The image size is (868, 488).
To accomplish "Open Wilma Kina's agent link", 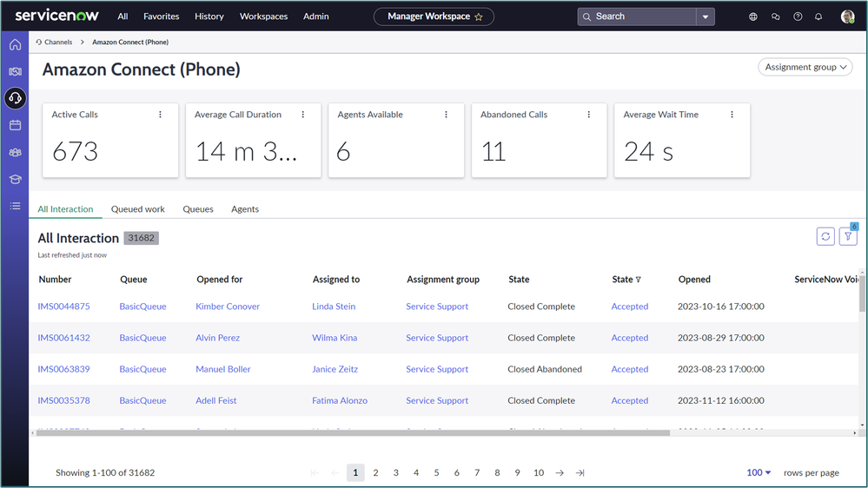I will (335, 338).
